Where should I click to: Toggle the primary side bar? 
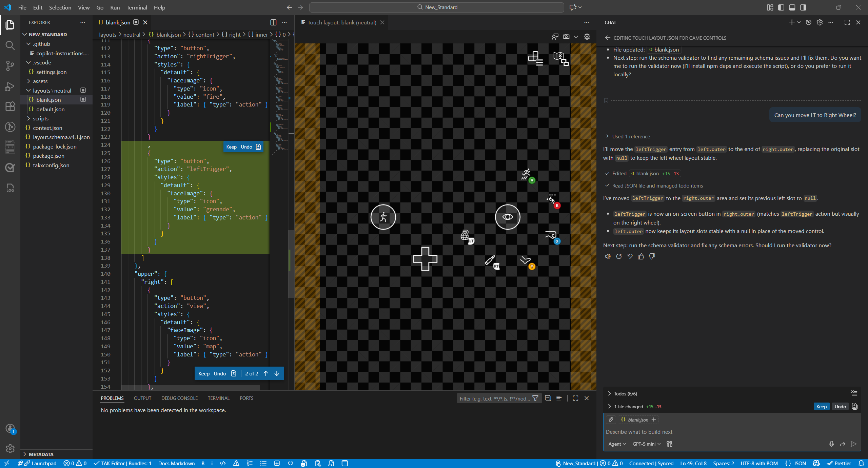point(781,7)
